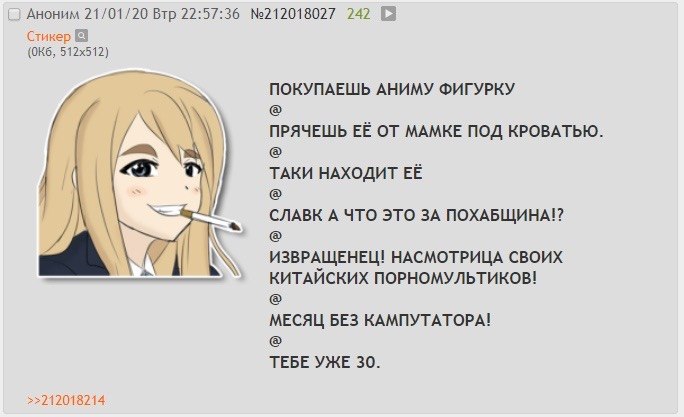Click post number №212018027

pyautogui.click(x=293, y=14)
